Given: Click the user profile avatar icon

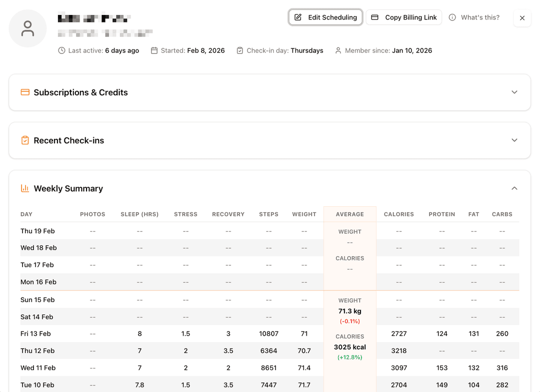Looking at the screenshot, I should (x=27, y=28).
